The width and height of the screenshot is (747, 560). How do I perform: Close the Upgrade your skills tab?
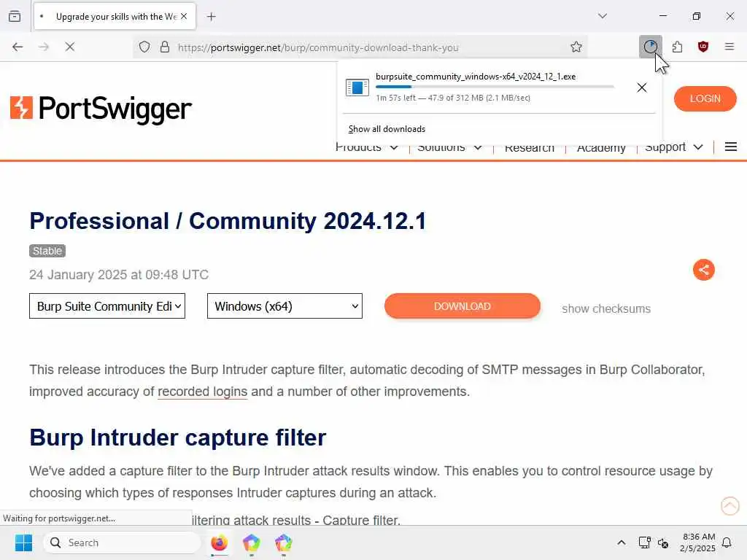[184, 16]
